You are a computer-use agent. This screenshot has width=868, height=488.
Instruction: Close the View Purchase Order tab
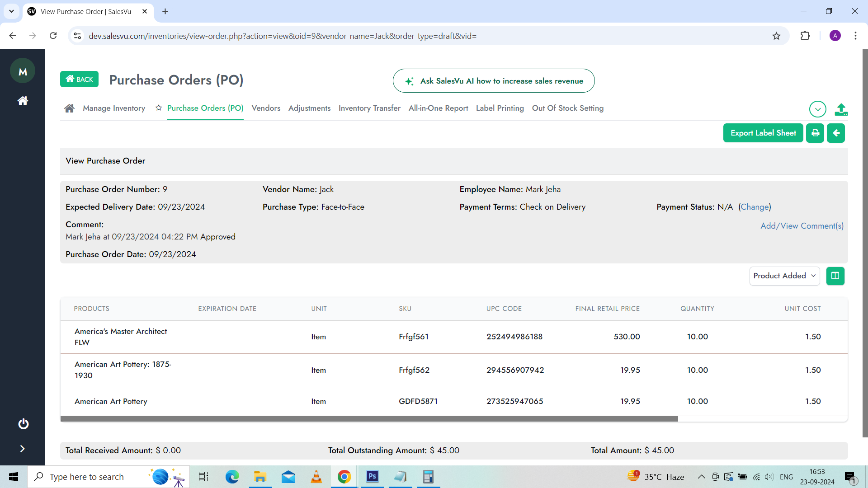coord(145,11)
